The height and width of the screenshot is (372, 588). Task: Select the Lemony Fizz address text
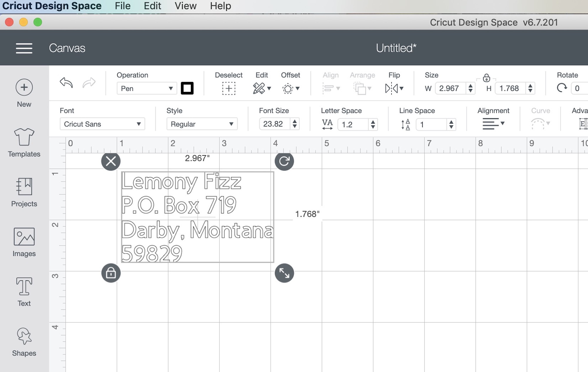click(x=198, y=217)
